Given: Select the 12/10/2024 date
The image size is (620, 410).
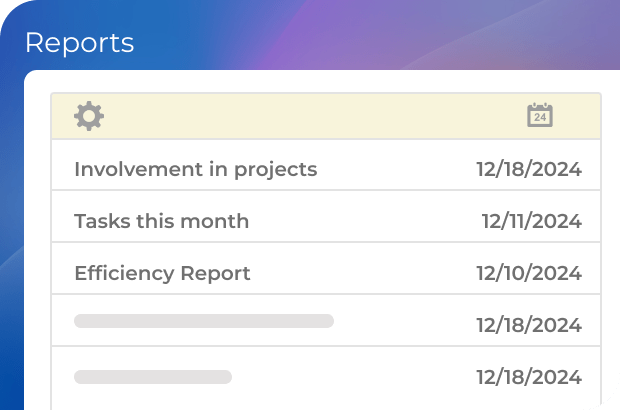Looking at the screenshot, I should coord(528,273).
